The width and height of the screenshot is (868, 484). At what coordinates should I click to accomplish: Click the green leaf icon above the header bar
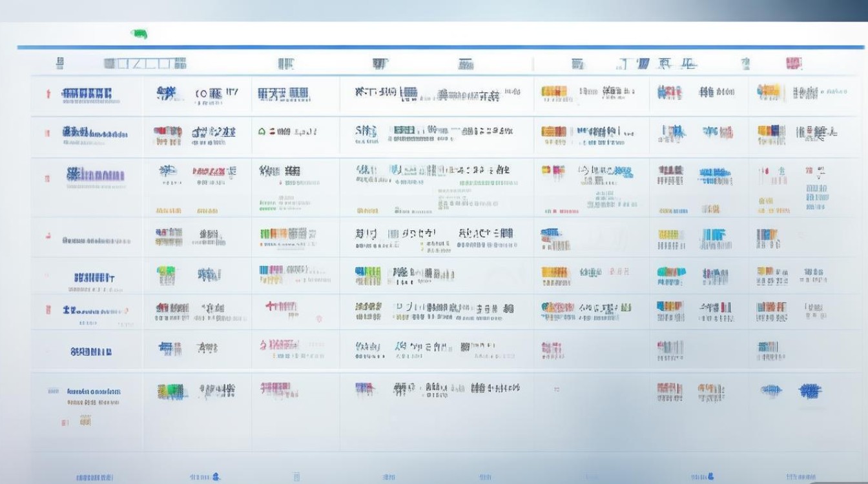pos(139,34)
